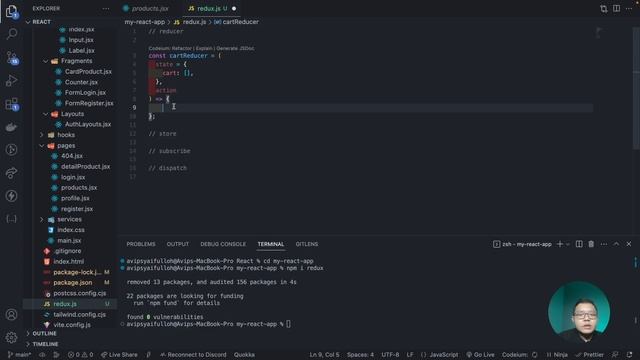This screenshot has width=640, height=360.
Task: Click the zsh - my-react-app terminal selector
Action: pos(522,244)
